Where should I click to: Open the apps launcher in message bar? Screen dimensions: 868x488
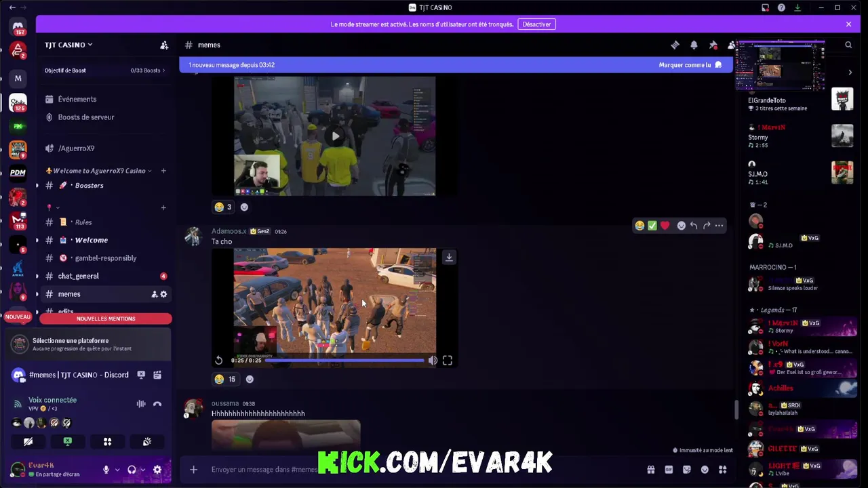tap(723, 470)
